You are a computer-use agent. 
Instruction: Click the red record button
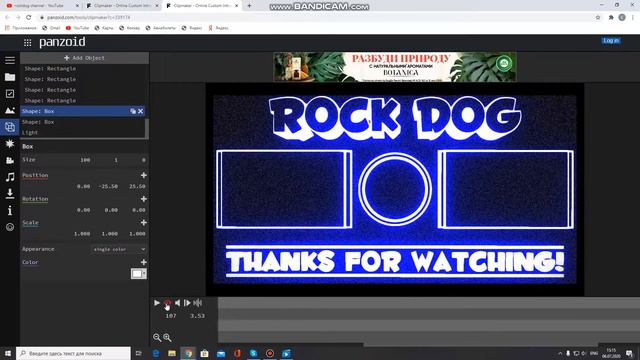(167, 303)
